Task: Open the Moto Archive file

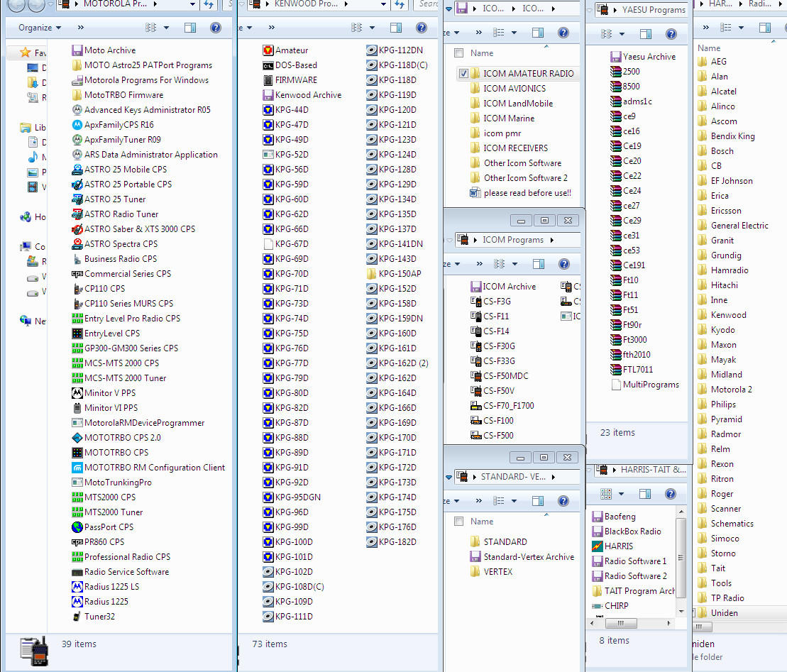Action: coord(109,50)
